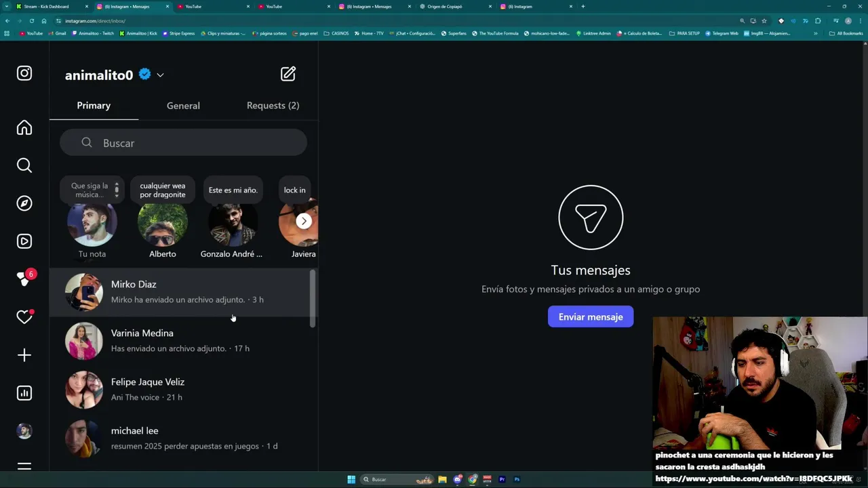
Task: Open Chrome from the taskbar
Action: [x=473, y=479]
